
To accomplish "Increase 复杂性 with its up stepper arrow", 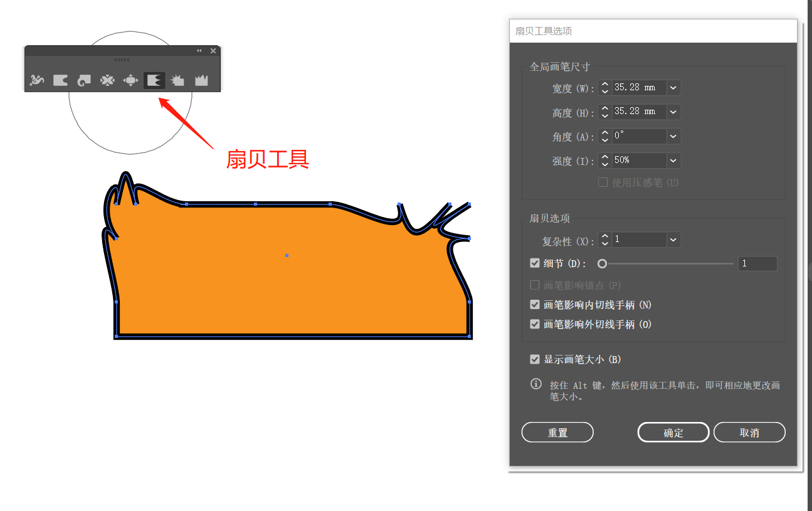I will coord(604,236).
